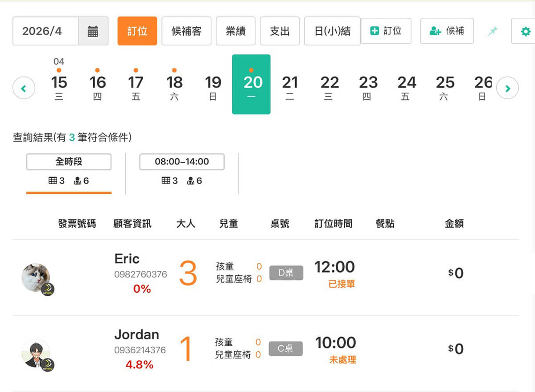
Task: Open the 2026/4 date field
Action: click(45, 31)
